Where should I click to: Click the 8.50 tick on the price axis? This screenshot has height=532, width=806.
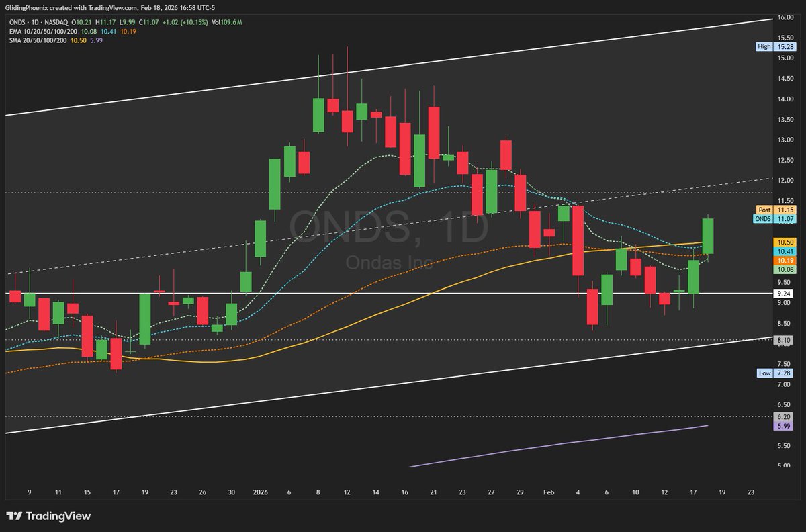pyautogui.click(x=785, y=323)
